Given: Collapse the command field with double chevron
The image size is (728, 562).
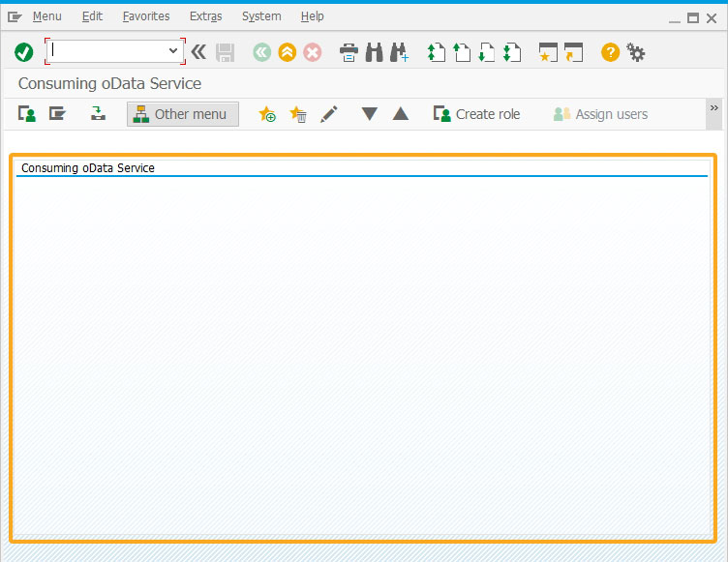Looking at the screenshot, I should [x=198, y=51].
